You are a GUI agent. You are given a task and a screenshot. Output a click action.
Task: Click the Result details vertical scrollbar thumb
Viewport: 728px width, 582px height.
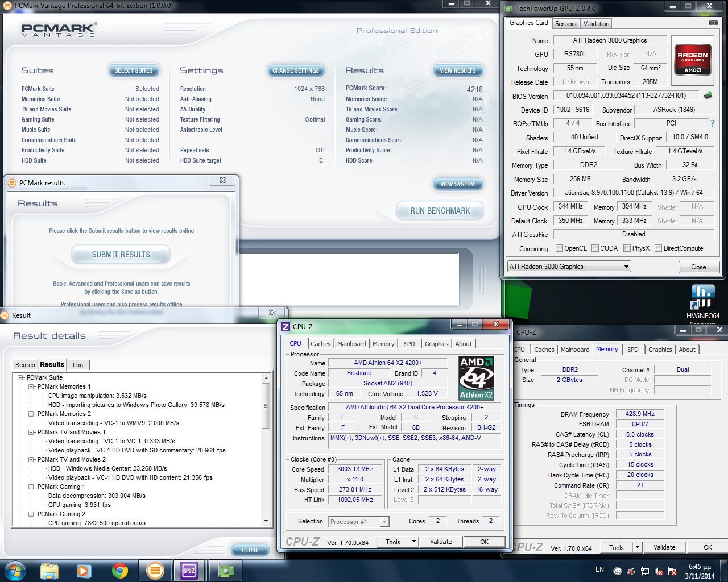point(266,405)
